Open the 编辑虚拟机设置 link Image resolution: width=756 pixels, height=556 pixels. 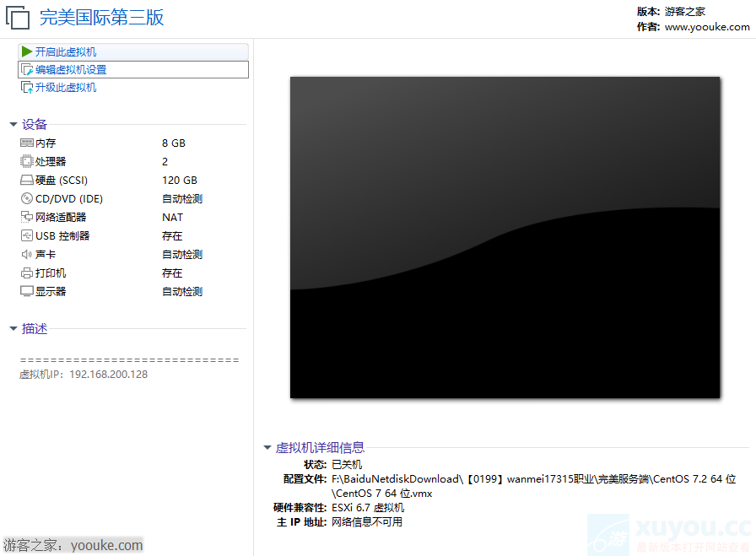pyautogui.click(x=71, y=70)
